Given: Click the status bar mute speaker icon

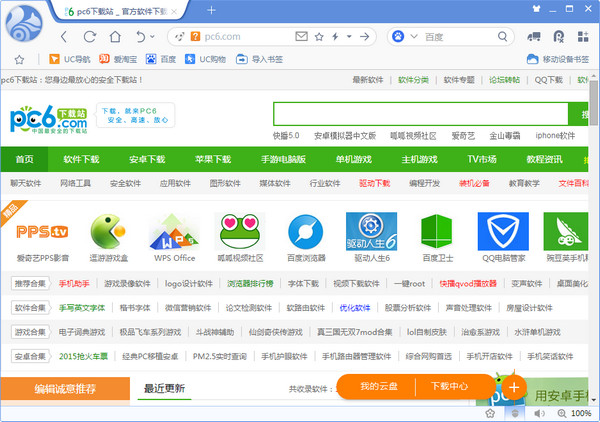Looking at the screenshot, I should click(x=539, y=413).
